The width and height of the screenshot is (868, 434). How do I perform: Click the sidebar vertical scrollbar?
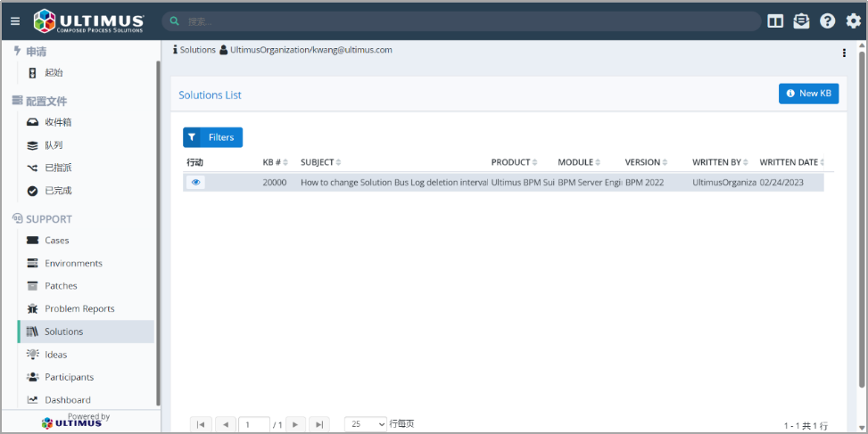coord(158,233)
